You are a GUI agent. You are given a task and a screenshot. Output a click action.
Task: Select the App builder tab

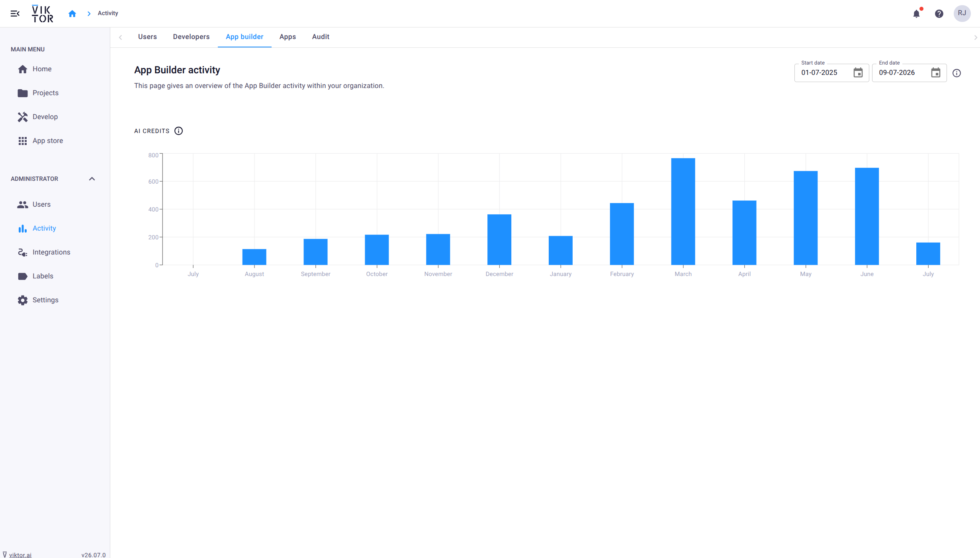point(245,37)
